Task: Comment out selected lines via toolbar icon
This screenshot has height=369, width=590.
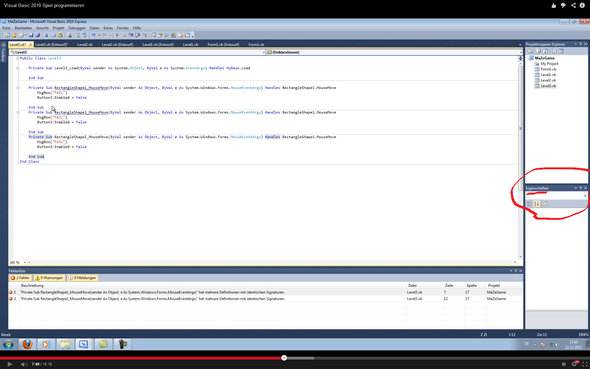Action: tap(78, 35)
